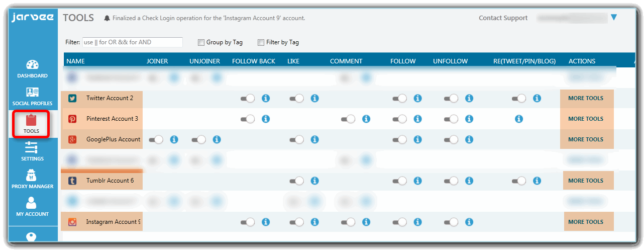Open the Contact Support link
Viewport: 644px width, 250px height.
pyautogui.click(x=503, y=18)
